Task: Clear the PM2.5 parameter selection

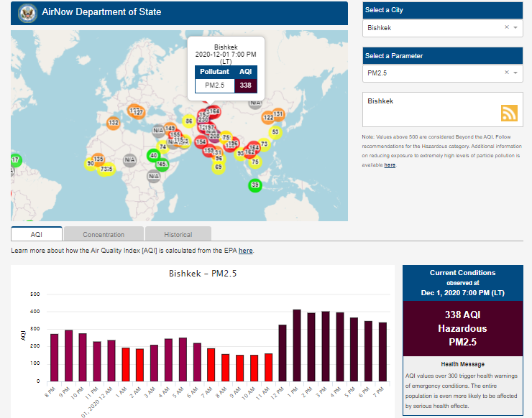Action: pyautogui.click(x=506, y=73)
